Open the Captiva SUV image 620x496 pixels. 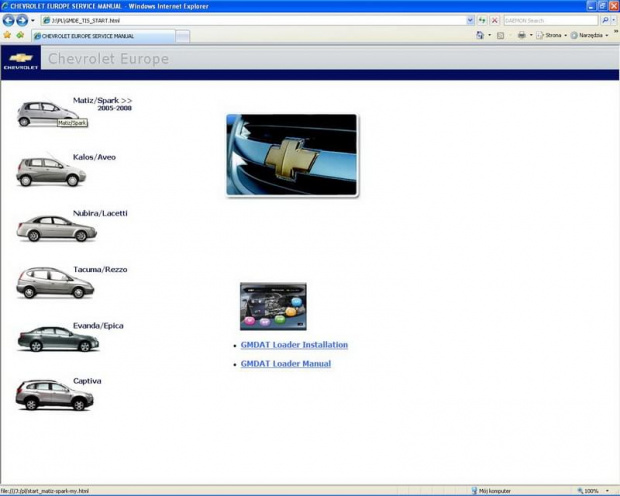pos(55,395)
